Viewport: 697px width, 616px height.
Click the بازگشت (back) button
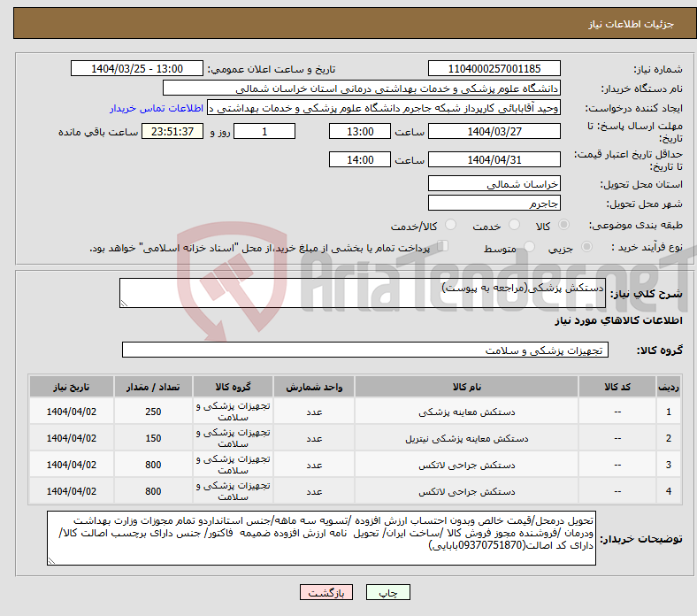(326, 592)
